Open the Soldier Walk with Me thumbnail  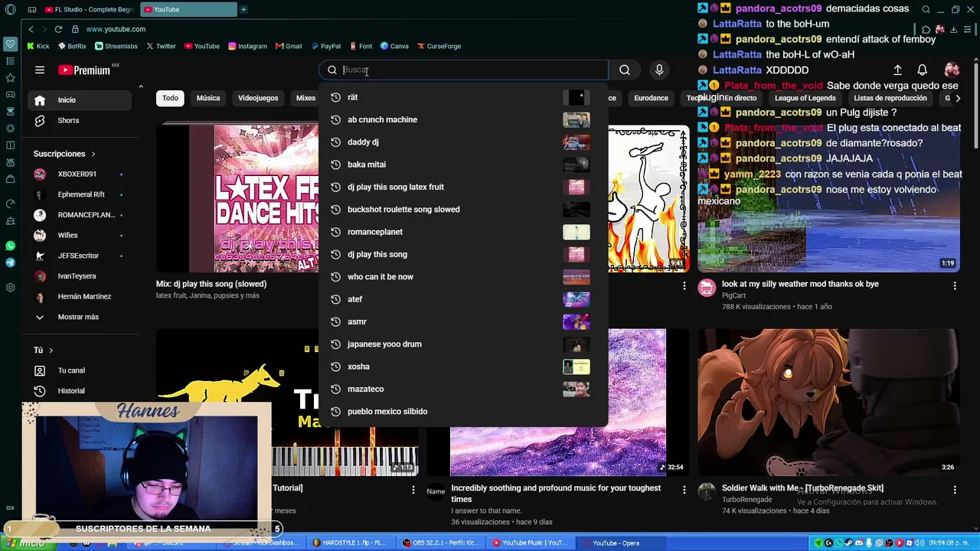coord(828,403)
